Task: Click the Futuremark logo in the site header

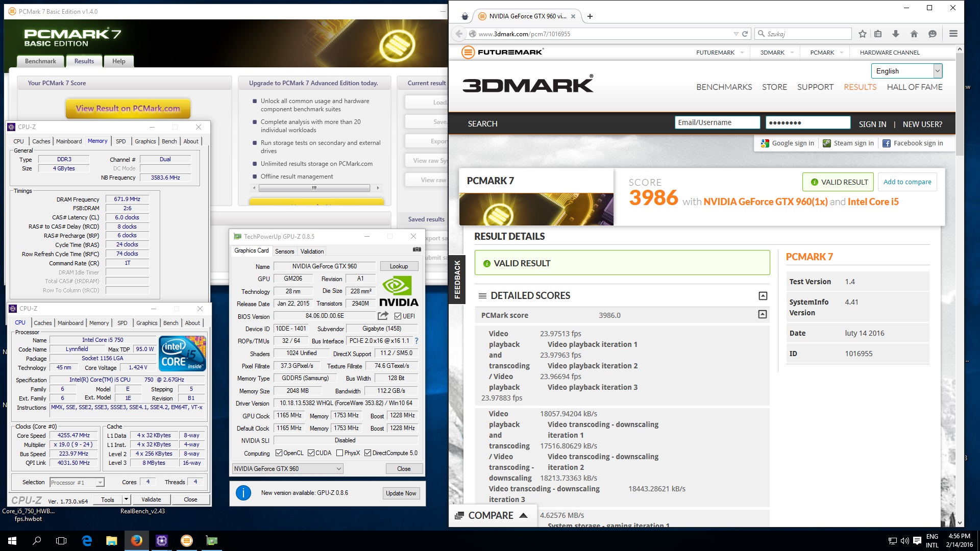Action: point(502,52)
